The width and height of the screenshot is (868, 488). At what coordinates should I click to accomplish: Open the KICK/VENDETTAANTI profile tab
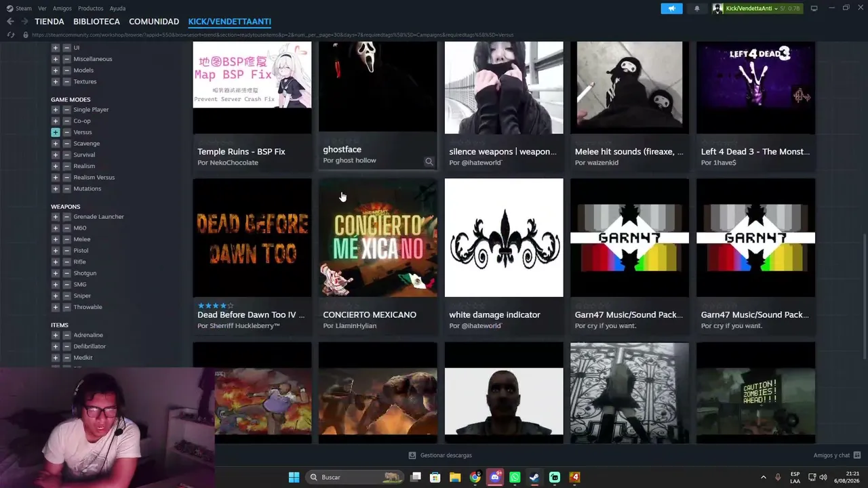230,22
